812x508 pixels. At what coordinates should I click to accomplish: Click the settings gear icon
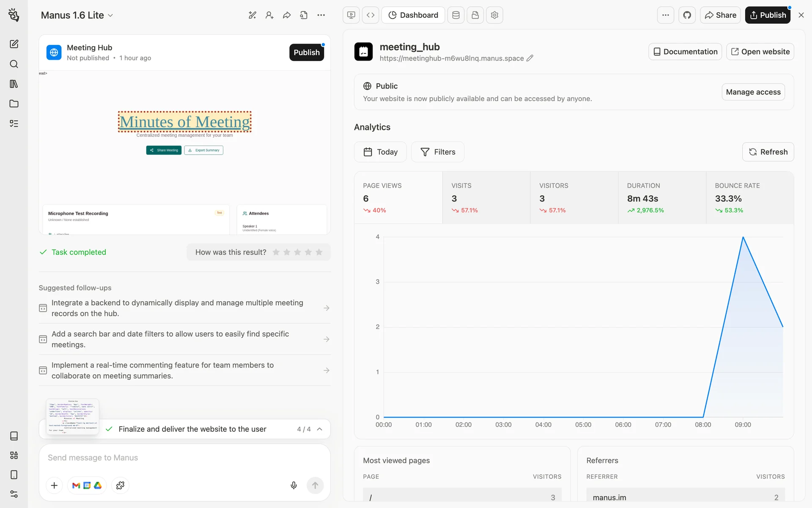(494, 15)
